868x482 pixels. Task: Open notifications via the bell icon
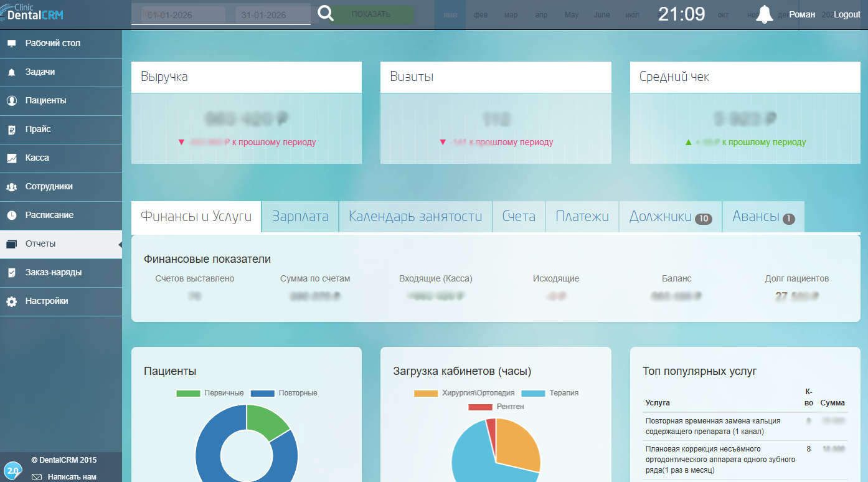[x=764, y=14]
